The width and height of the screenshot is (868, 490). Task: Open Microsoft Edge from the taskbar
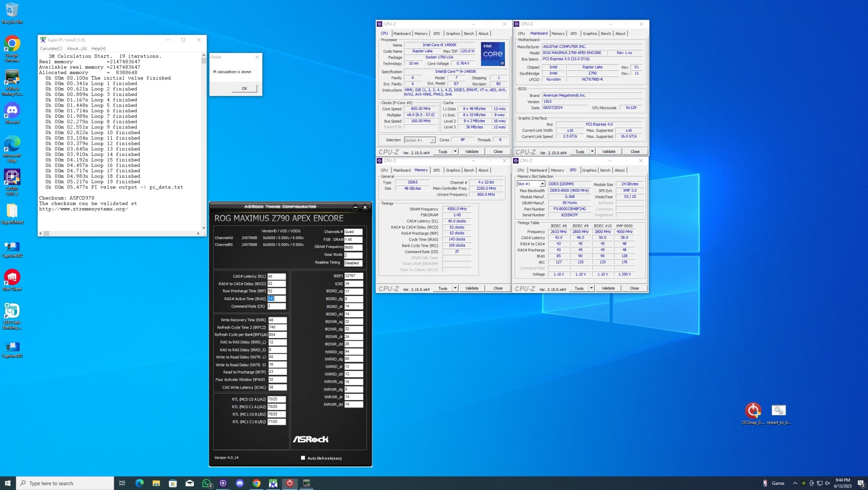coord(140,483)
